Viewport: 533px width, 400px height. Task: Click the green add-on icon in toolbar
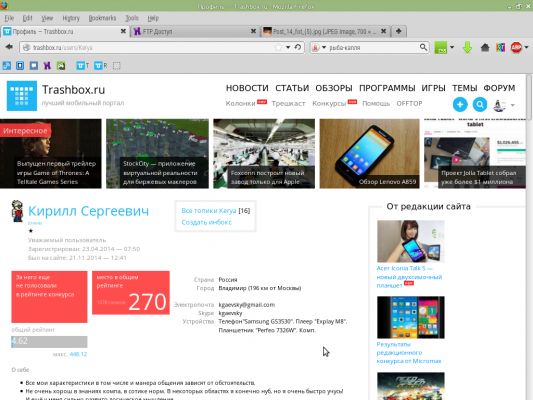coord(441,47)
